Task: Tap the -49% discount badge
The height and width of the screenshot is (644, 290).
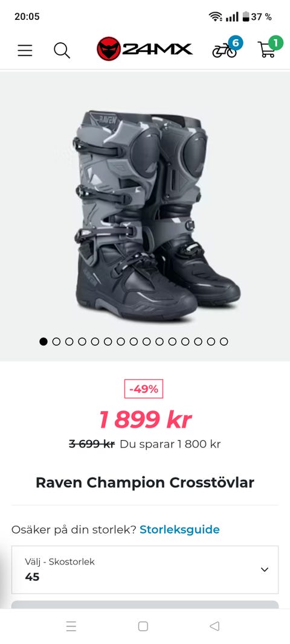Action: [144, 389]
